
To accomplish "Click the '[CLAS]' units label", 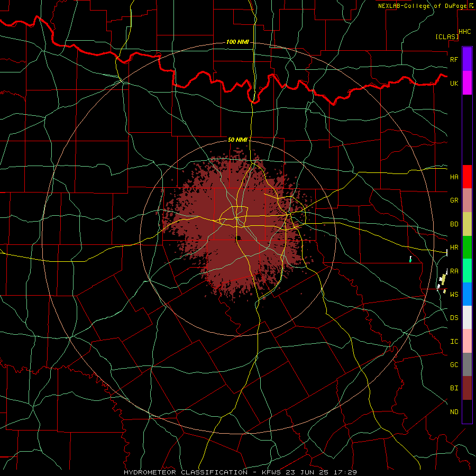I will (446, 36).
